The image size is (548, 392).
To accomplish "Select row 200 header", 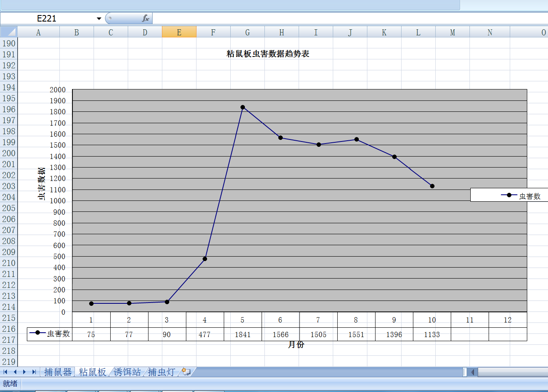I will [x=9, y=153].
